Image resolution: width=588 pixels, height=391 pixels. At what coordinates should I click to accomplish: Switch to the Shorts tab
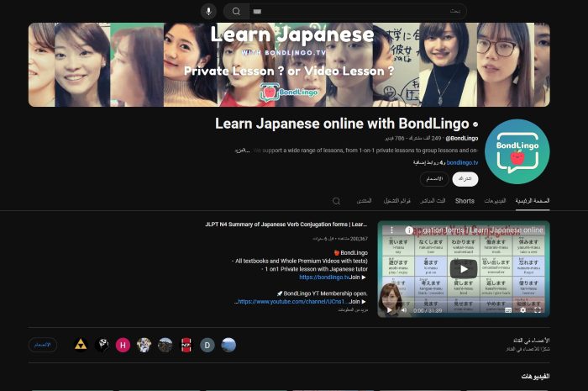point(465,201)
